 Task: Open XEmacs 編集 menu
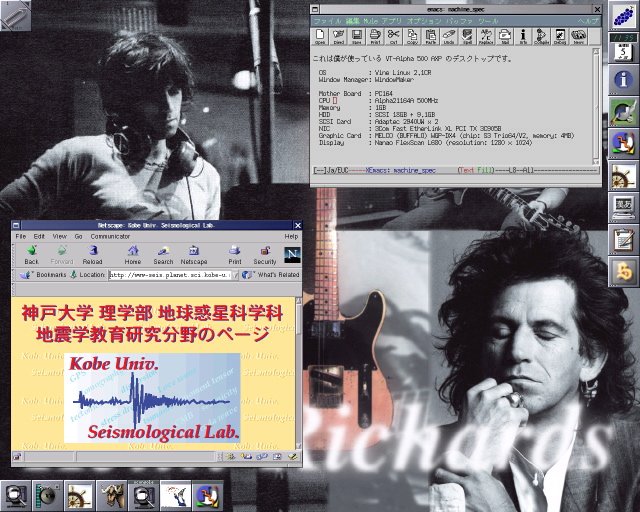(352, 21)
